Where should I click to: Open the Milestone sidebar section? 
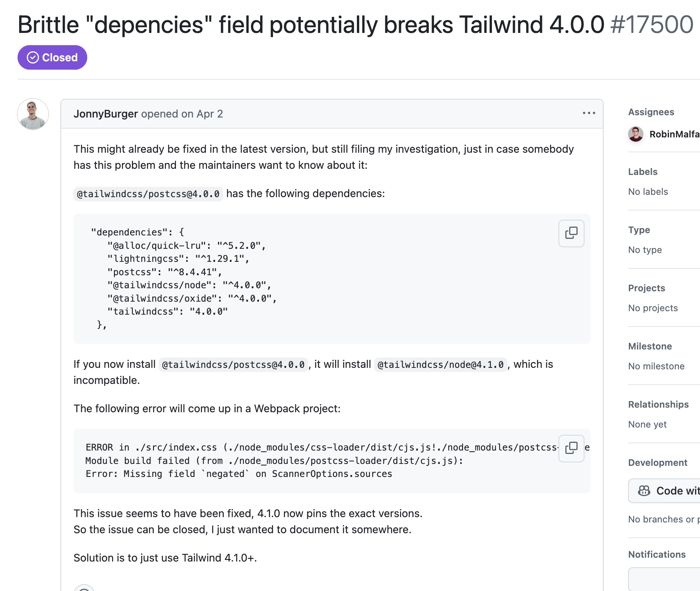point(650,346)
